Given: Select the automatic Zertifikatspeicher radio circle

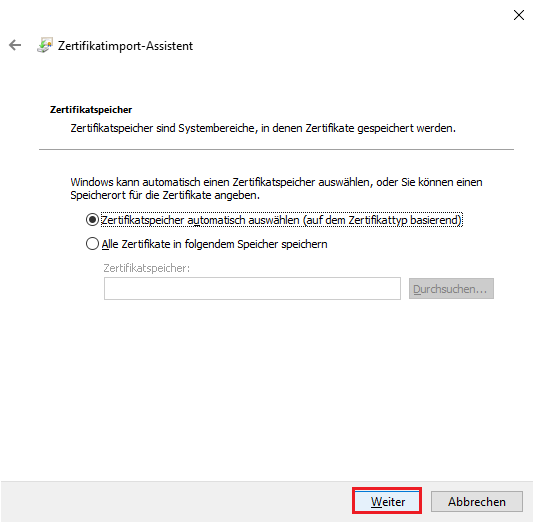Looking at the screenshot, I should [x=92, y=220].
